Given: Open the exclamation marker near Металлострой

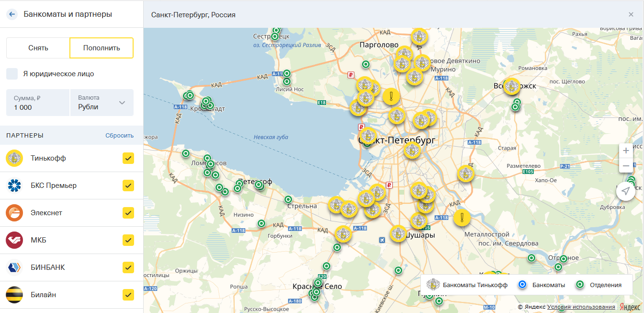Looking at the screenshot, I should tap(462, 218).
